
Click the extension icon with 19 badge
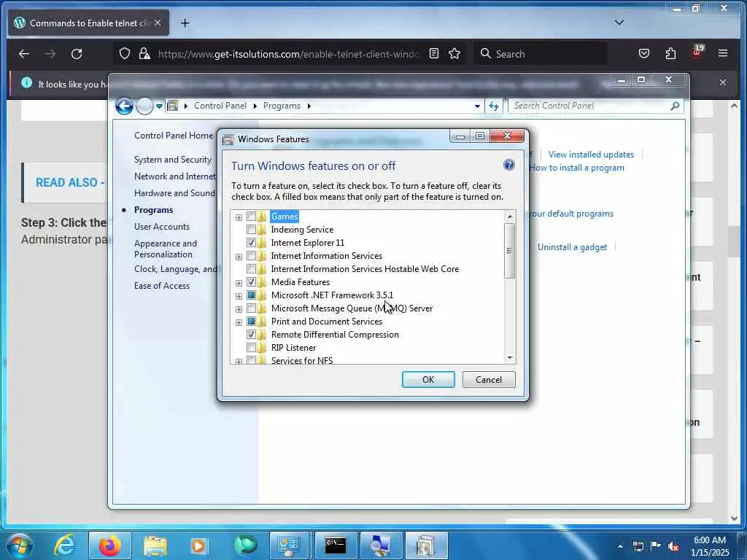pos(697,52)
